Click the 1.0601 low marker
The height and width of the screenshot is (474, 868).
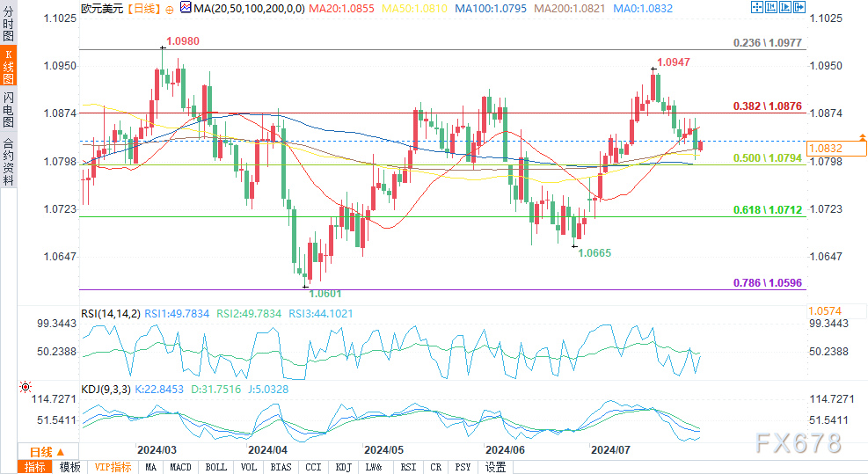click(325, 294)
